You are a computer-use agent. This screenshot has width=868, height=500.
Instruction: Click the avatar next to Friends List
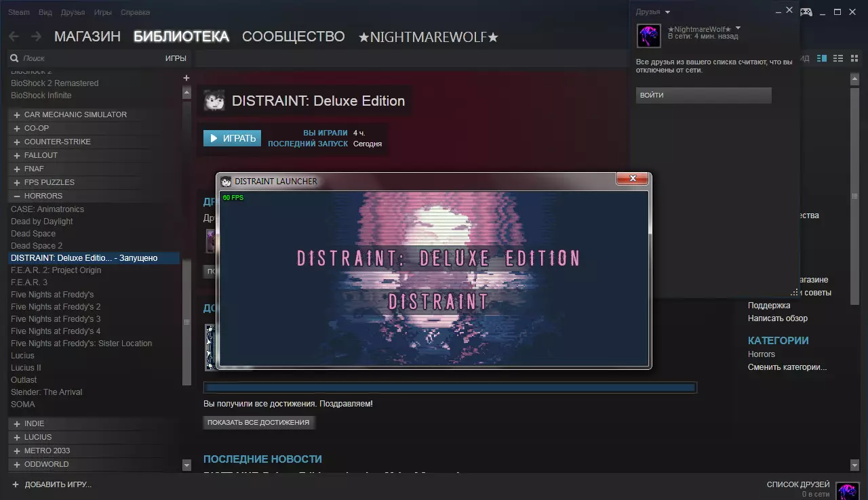[x=848, y=490]
